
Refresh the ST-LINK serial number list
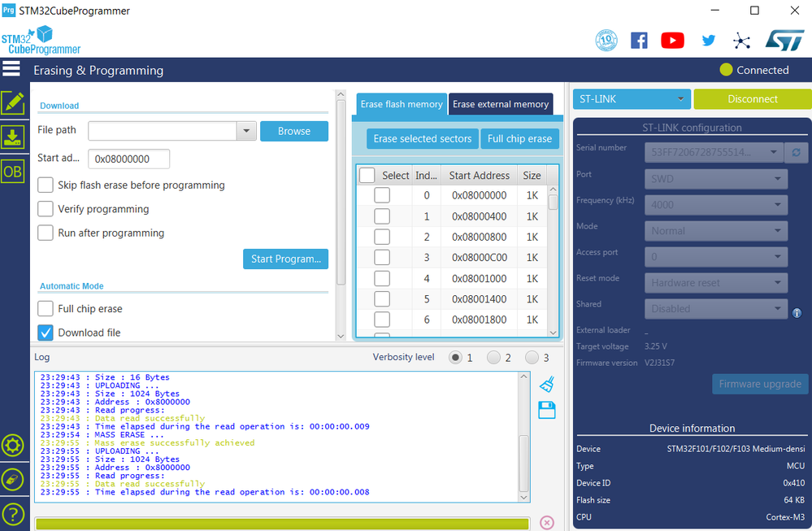point(796,152)
